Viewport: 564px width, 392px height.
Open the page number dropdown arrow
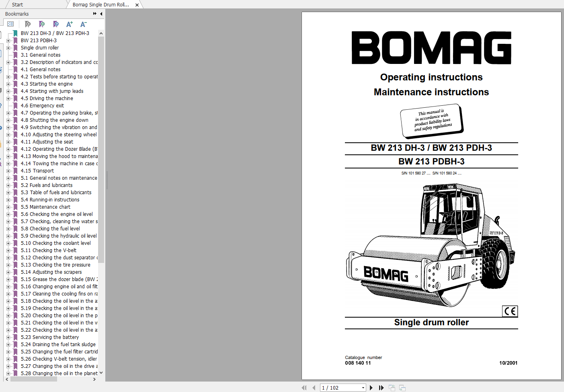tap(363, 388)
